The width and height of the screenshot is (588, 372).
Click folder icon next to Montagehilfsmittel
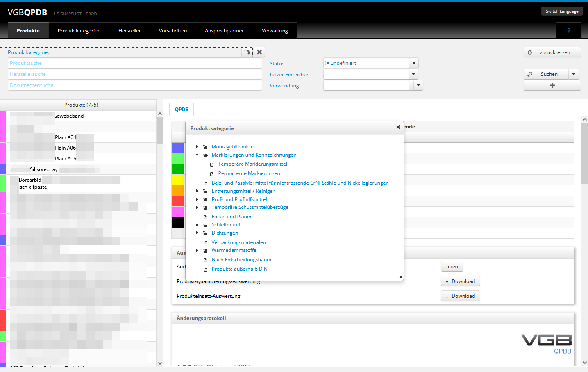tap(205, 147)
